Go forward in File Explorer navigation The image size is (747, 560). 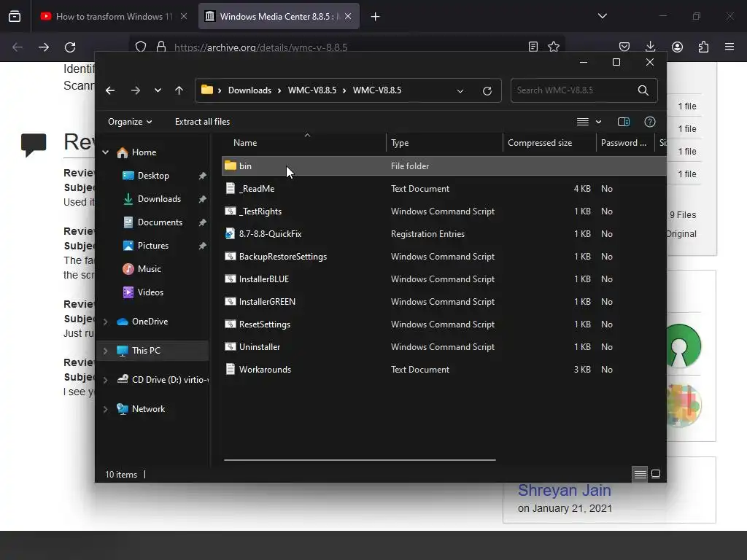(x=135, y=90)
